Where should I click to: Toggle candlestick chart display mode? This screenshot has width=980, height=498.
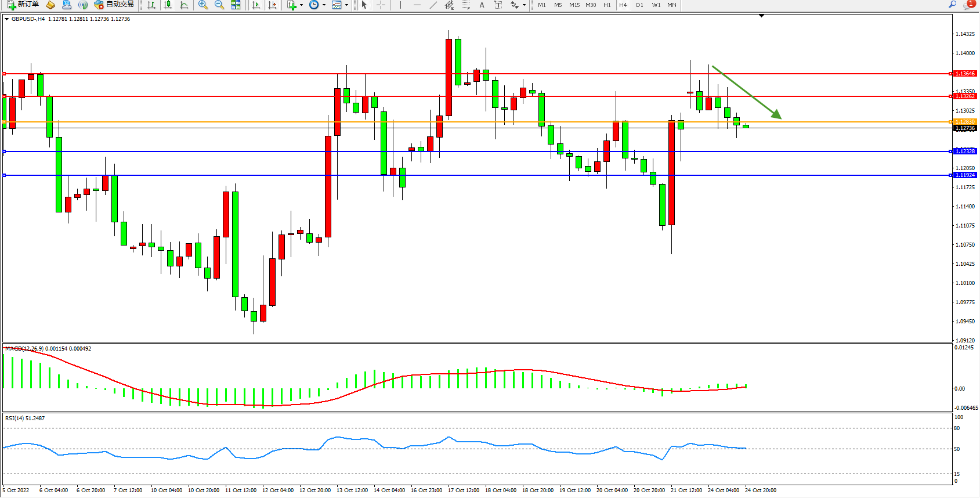coord(168,5)
